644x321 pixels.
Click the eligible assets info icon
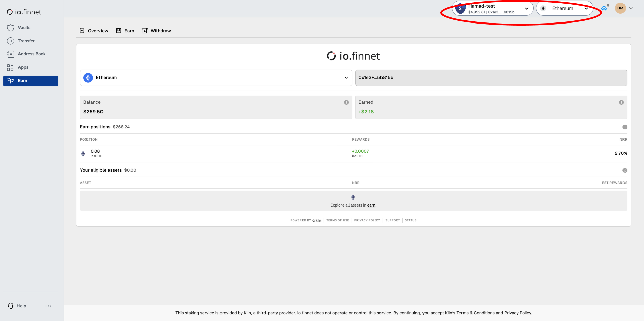pos(625,170)
